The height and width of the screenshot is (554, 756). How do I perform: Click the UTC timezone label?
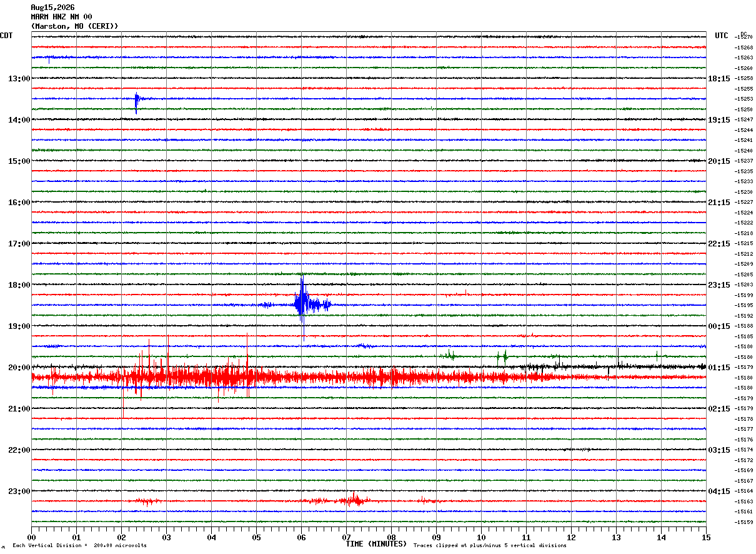point(722,36)
